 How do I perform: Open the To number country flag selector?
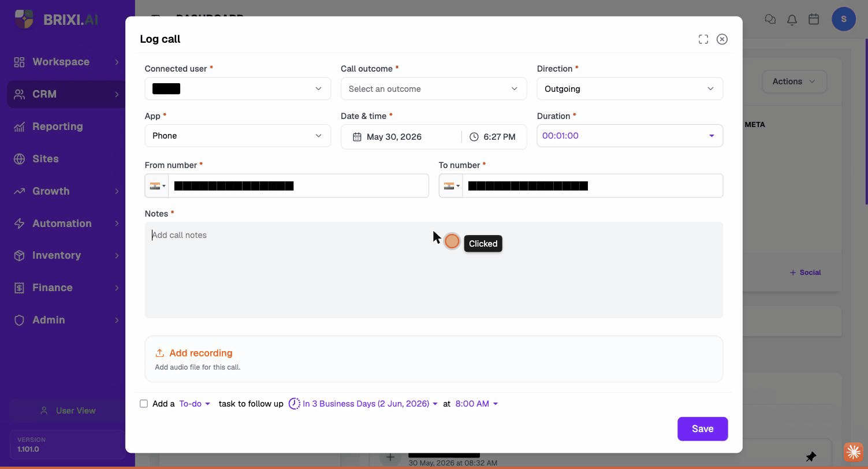(451, 186)
